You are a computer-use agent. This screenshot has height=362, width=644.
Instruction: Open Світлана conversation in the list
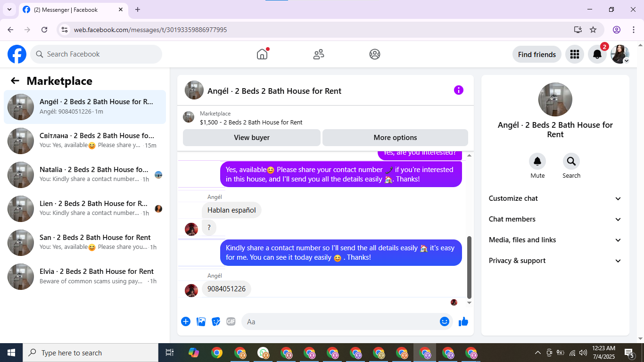coord(85,141)
